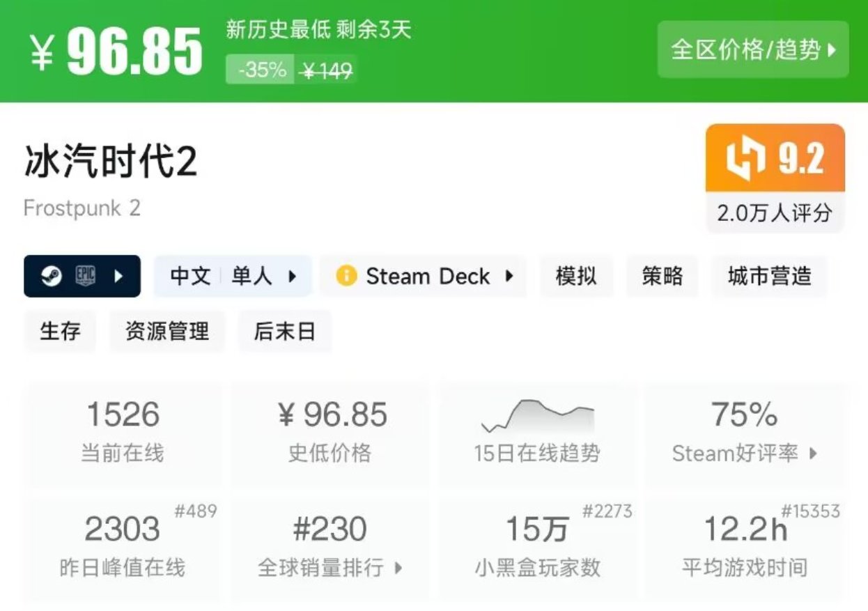Select the 策略 genre tag
This screenshot has height=611, width=868.
(662, 277)
